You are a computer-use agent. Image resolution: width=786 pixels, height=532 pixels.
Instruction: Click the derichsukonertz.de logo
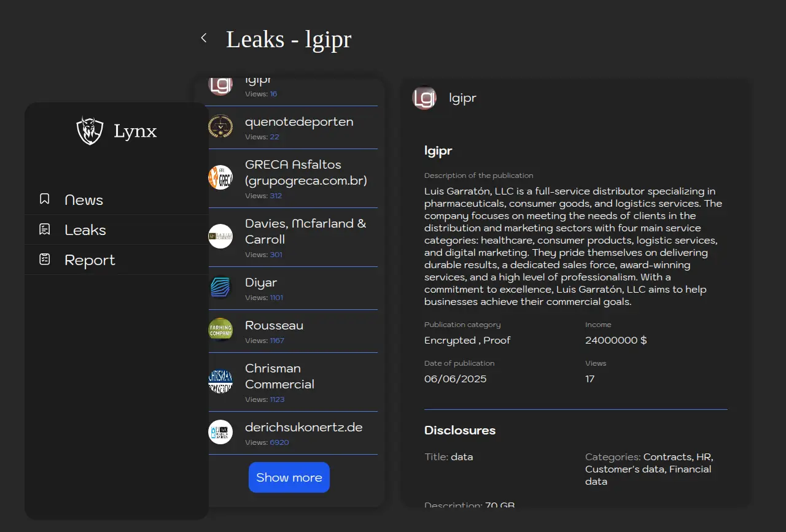(220, 432)
